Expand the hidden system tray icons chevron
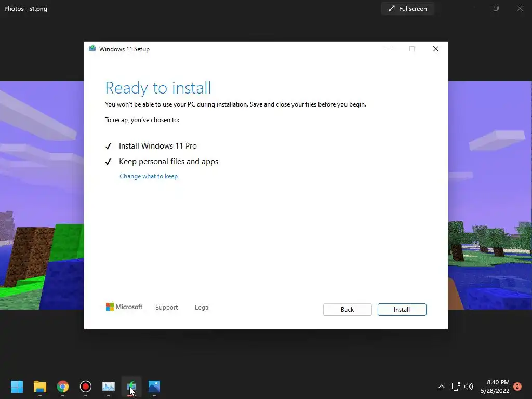Image resolution: width=532 pixels, height=399 pixels. [442, 387]
